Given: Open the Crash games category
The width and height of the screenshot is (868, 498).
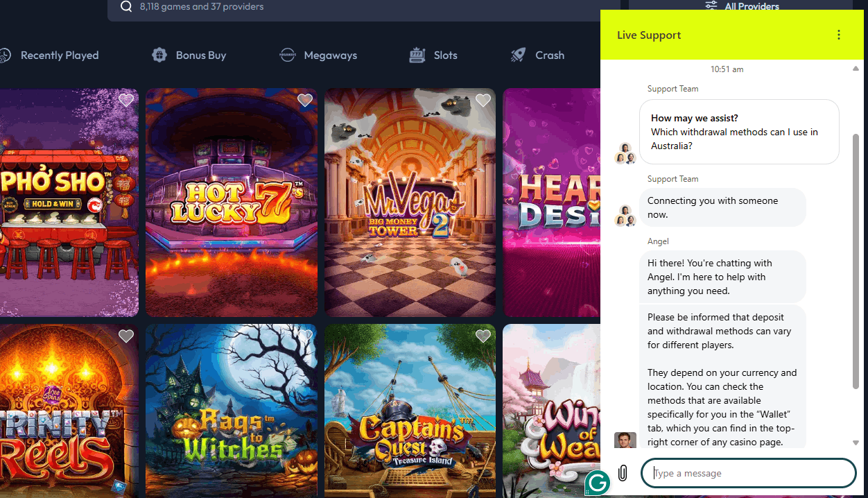Looking at the screenshot, I should (537, 55).
